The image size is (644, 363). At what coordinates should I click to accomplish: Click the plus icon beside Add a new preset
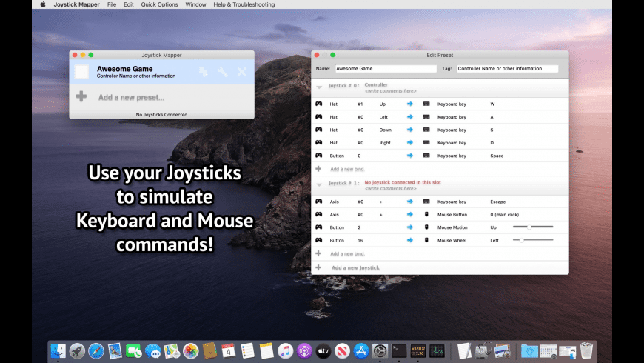tap(81, 96)
